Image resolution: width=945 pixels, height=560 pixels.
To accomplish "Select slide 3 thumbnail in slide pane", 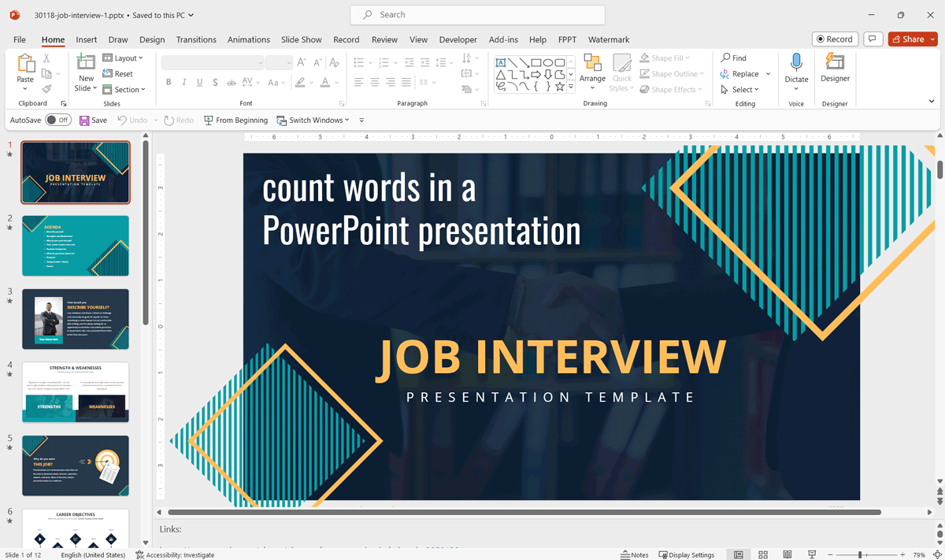I will pos(75,318).
